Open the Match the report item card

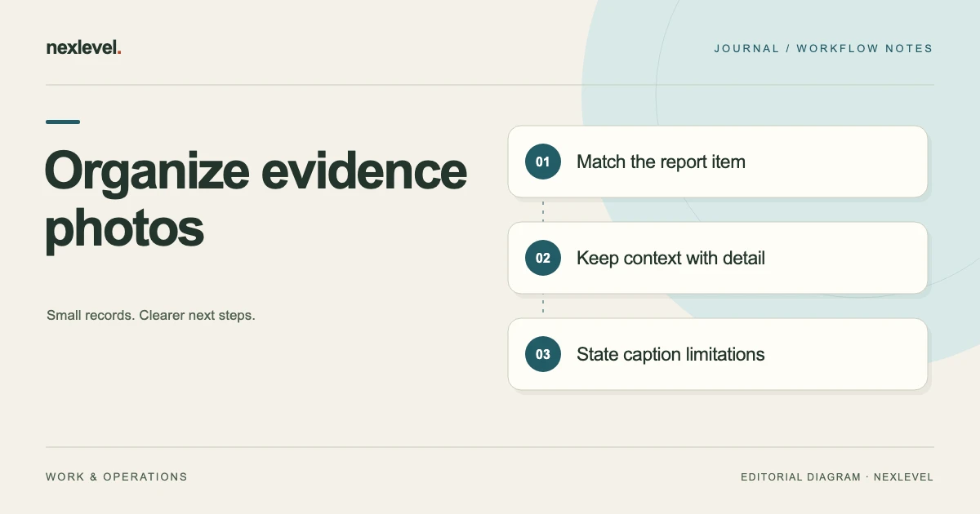tap(718, 162)
